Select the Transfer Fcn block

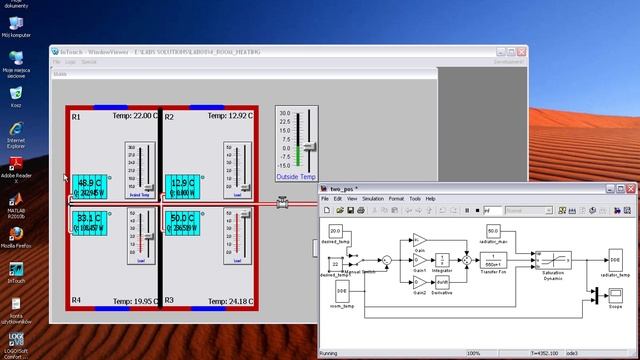tap(493, 260)
